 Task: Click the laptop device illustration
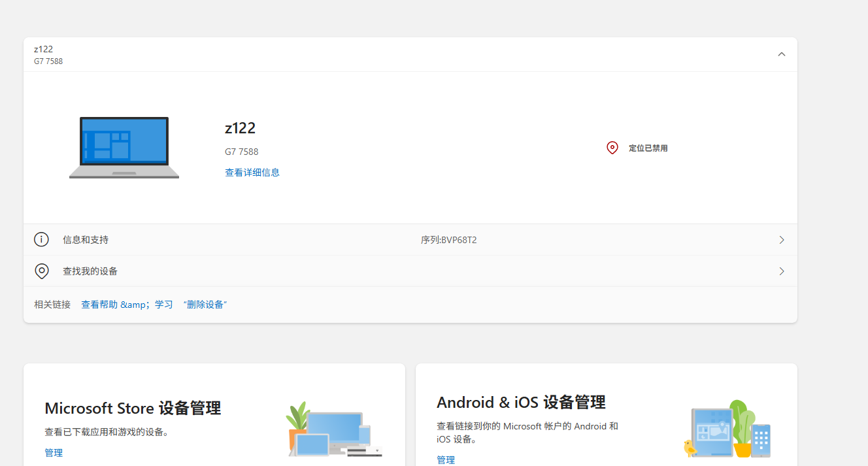pyautogui.click(x=124, y=148)
